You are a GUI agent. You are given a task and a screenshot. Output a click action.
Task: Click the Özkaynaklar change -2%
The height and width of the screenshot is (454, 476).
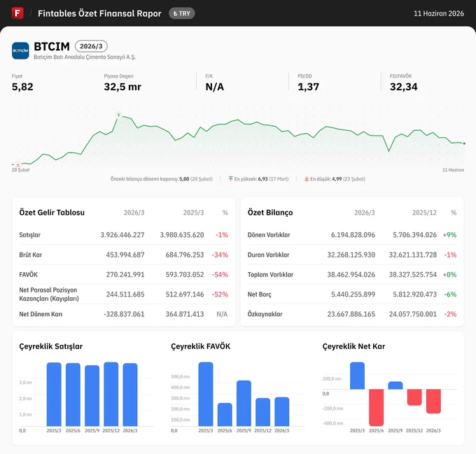(450, 314)
